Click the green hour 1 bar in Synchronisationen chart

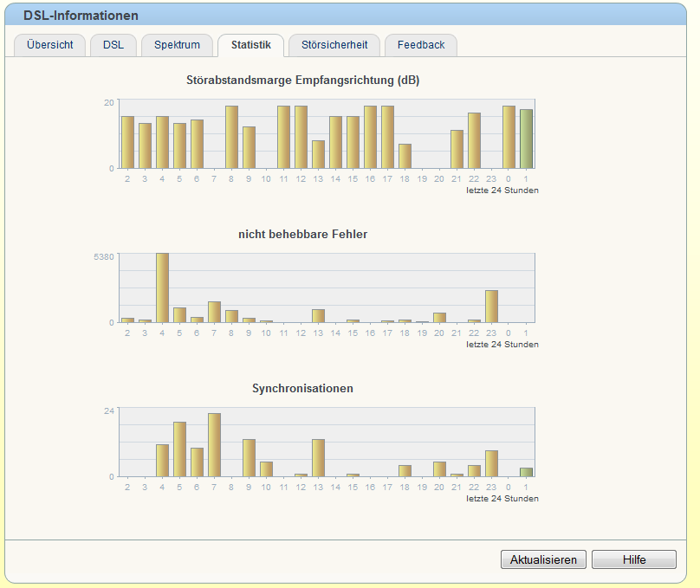[527, 473]
